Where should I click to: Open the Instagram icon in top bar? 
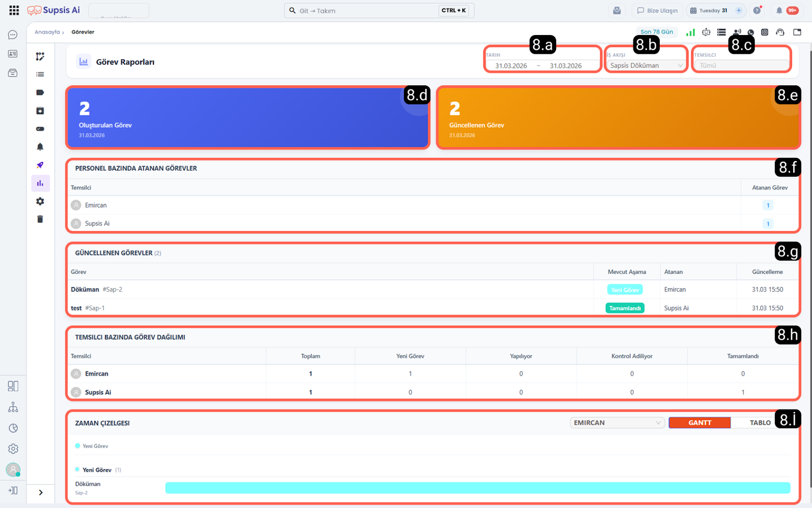click(765, 33)
